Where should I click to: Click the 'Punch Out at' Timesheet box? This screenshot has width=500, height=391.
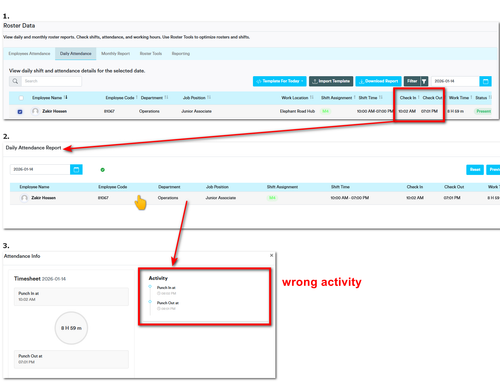coord(71,359)
